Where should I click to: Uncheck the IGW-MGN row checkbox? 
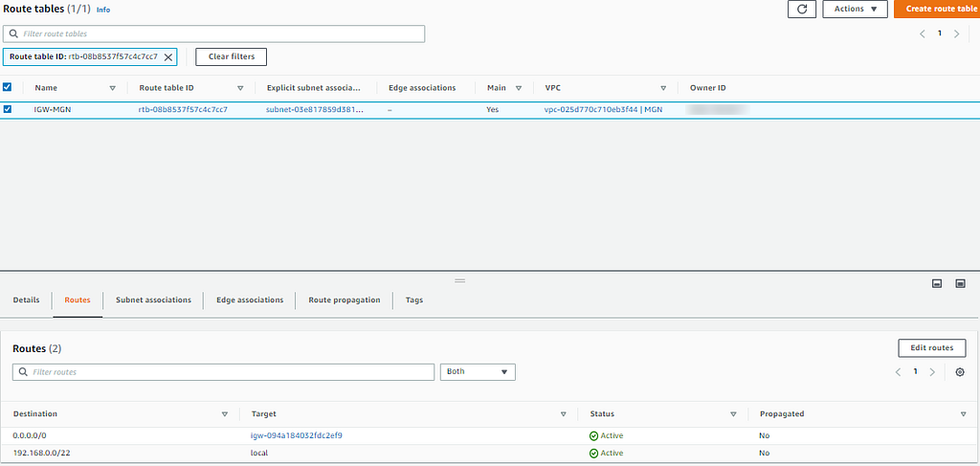click(x=8, y=109)
